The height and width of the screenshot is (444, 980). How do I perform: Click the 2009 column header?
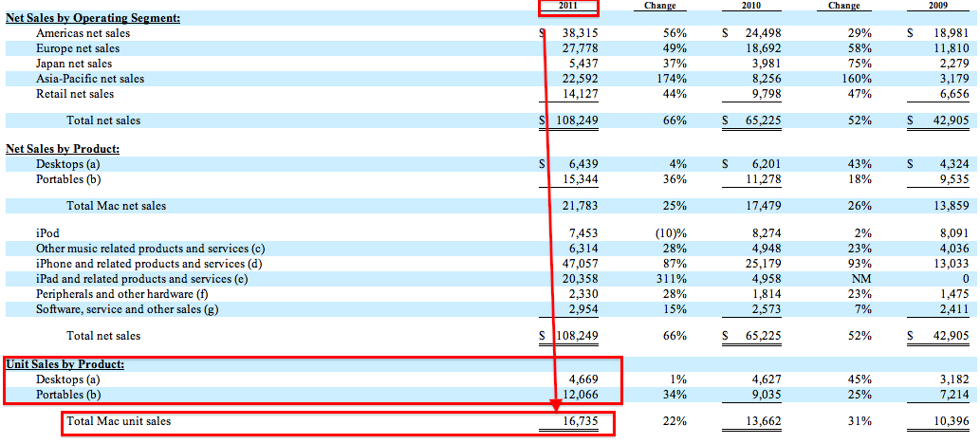(x=940, y=6)
